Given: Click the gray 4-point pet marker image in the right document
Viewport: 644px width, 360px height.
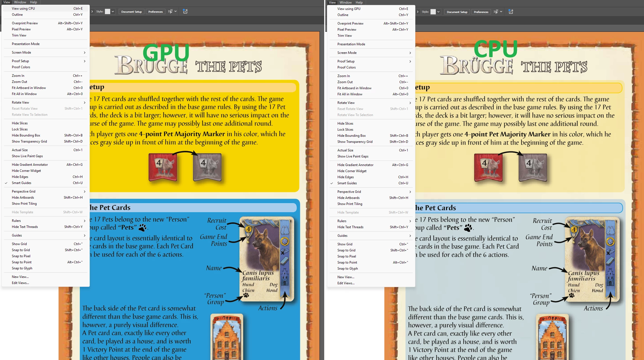Looking at the screenshot, I should coord(533,167).
